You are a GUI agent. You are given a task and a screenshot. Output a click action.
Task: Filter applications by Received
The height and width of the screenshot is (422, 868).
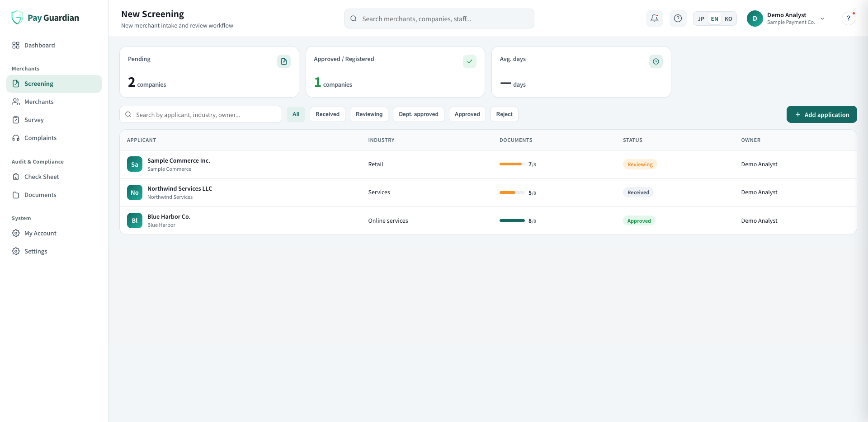coord(327,114)
